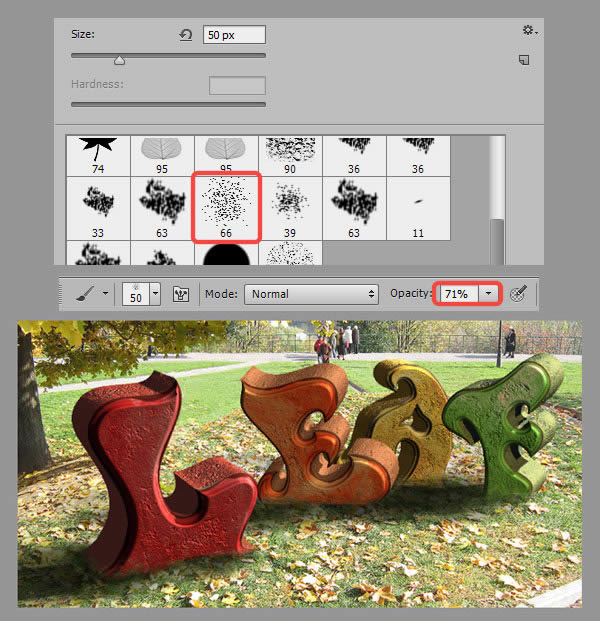Screen dimensions: 600x621
Task: Open the Opacity 71% slider dropdown arrow
Action: click(488, 294)
